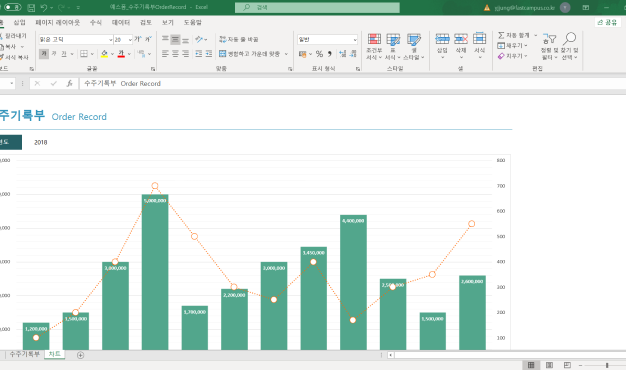This screenshot has height=370, width=626.
Task: Click the Wrap Text (자동 줄 바꿈) button
Action: tap(239, 39)
